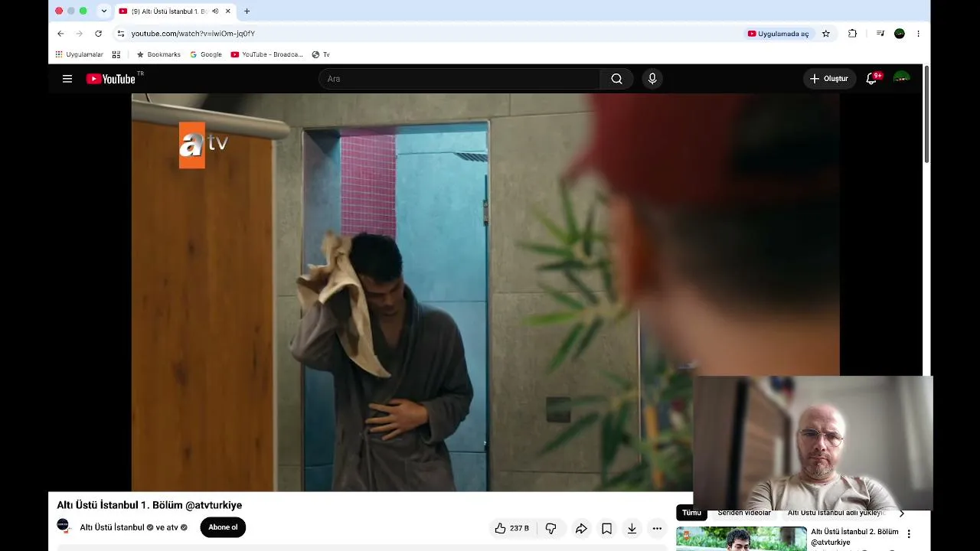Screen dimensions: 980x551
Task: Go to YouTube home via the logo
Action: (111, 79)
